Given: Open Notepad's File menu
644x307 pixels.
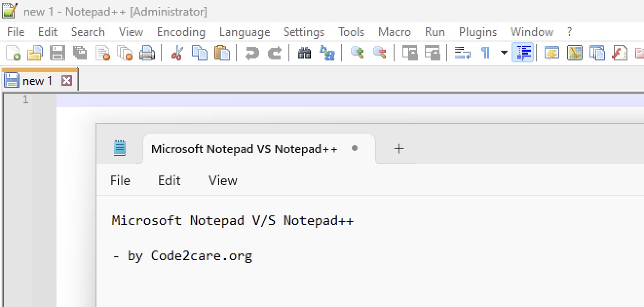Looking at the screenshot, I should point(120,180).
